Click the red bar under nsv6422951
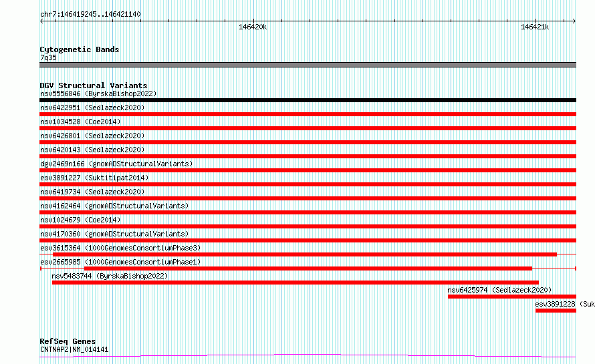This screenshot has height=364, width=595. click(x=308, y=114)
